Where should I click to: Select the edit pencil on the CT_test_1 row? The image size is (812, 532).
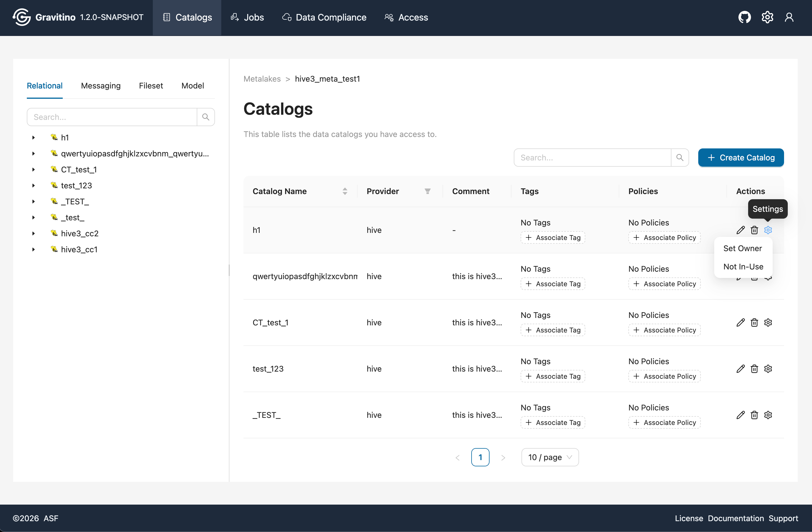tap(741, 322)
